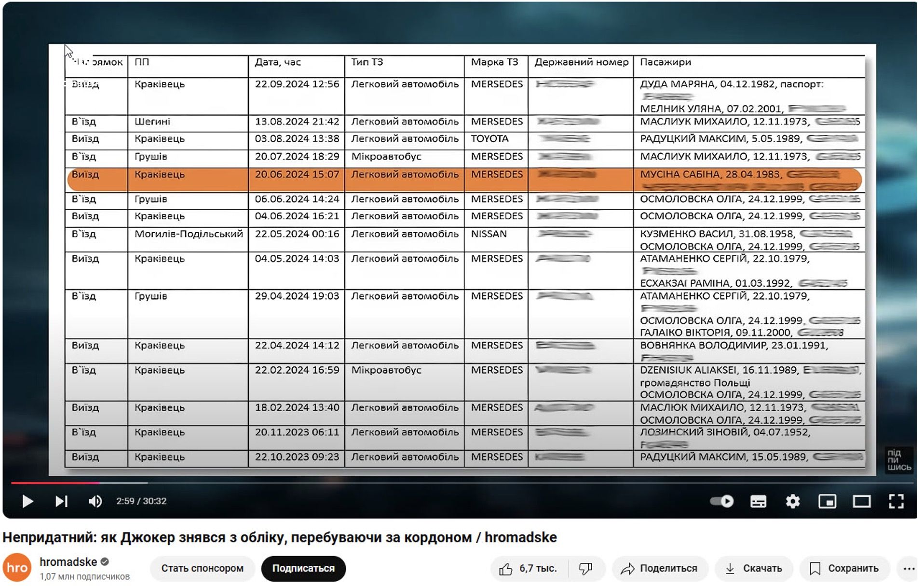This screenshot has width=924, height=587.
Task: Save the video with Сохранить
Action: tap(844, 568)
